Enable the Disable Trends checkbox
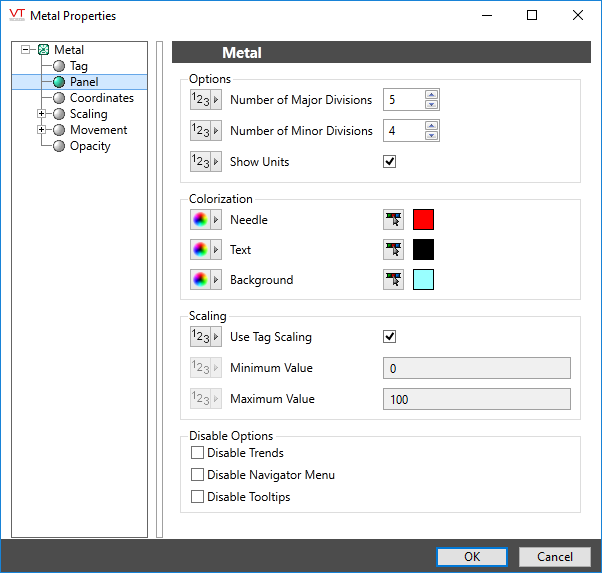 point(197,453)
